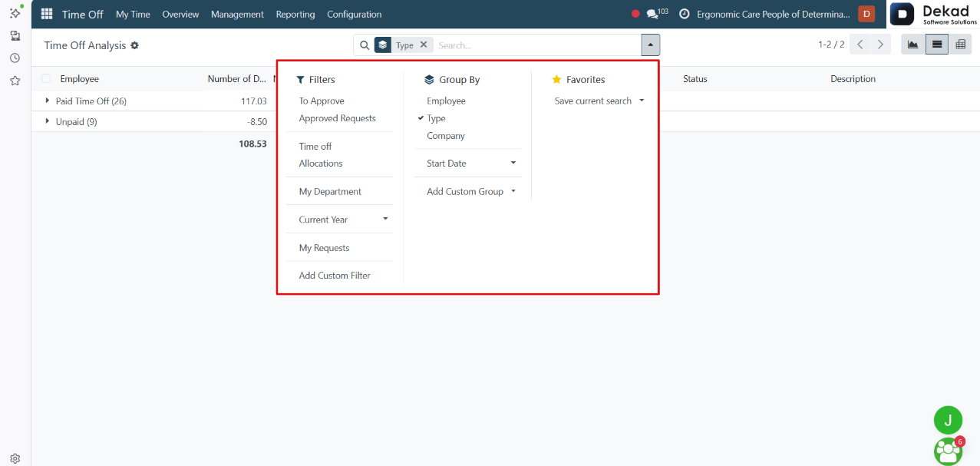
Task: Expand the Current Year filter options
Action: click(339, 220)
